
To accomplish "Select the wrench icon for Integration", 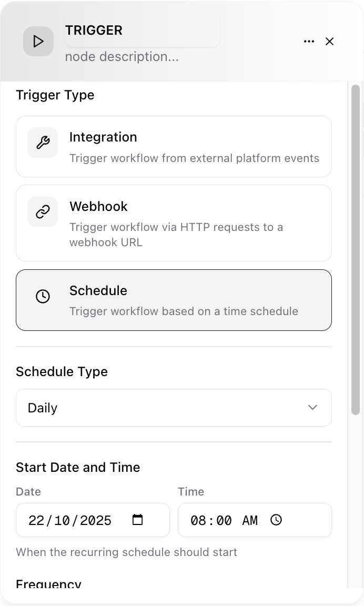I will pyautogui.click(x=42, y=142).
